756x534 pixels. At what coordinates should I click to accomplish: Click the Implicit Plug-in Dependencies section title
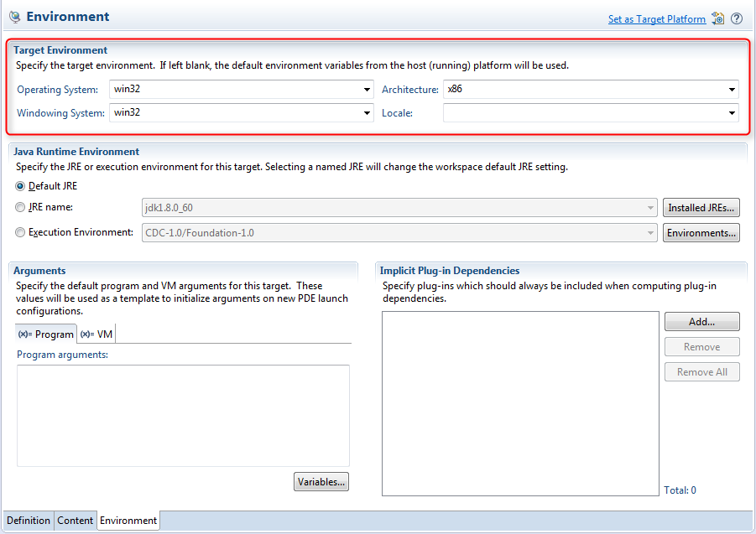[x=450, y=271]
